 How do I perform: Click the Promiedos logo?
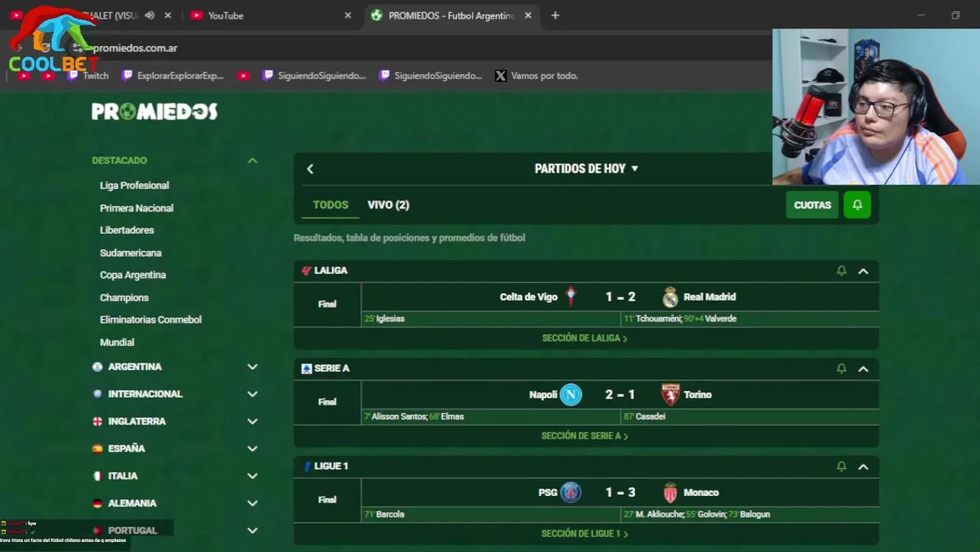click(x=154, y=112)
